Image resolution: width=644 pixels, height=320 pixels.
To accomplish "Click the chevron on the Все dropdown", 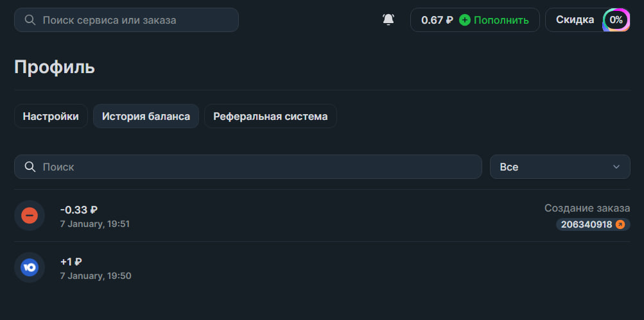I will click(616, 167).
